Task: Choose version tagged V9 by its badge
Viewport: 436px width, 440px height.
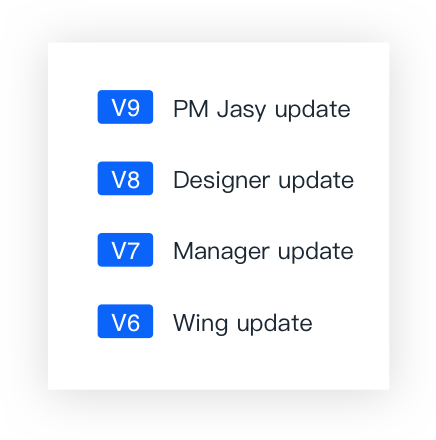Action: point(125,107)
